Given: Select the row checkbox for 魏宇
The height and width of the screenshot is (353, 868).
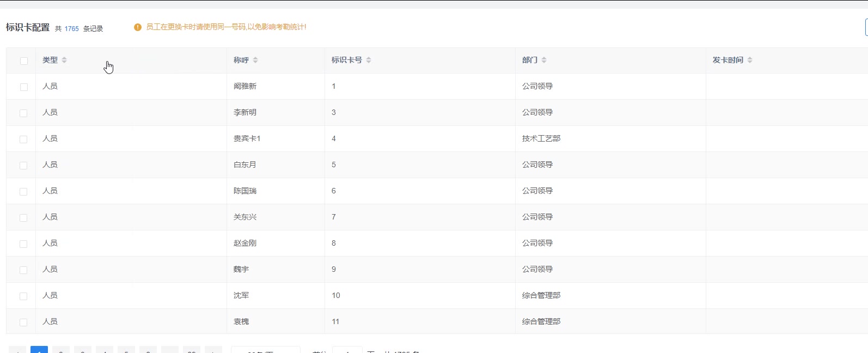Looking at the screenshot, I should click(24, 270).
